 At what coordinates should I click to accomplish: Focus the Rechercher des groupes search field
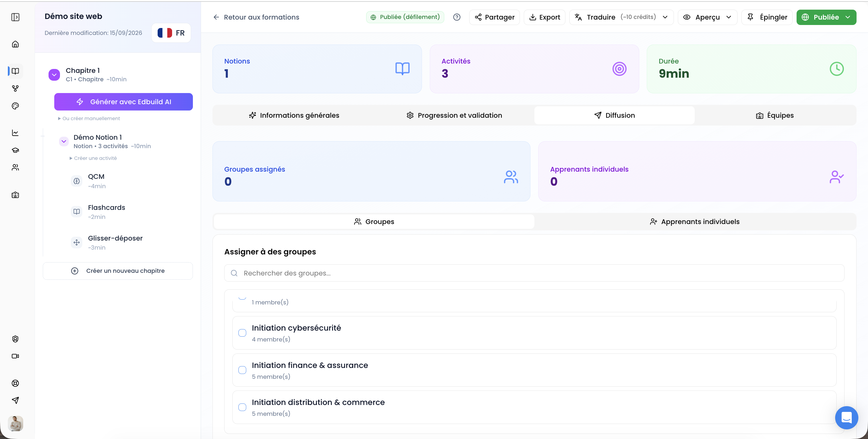click(x=534, y=273)
